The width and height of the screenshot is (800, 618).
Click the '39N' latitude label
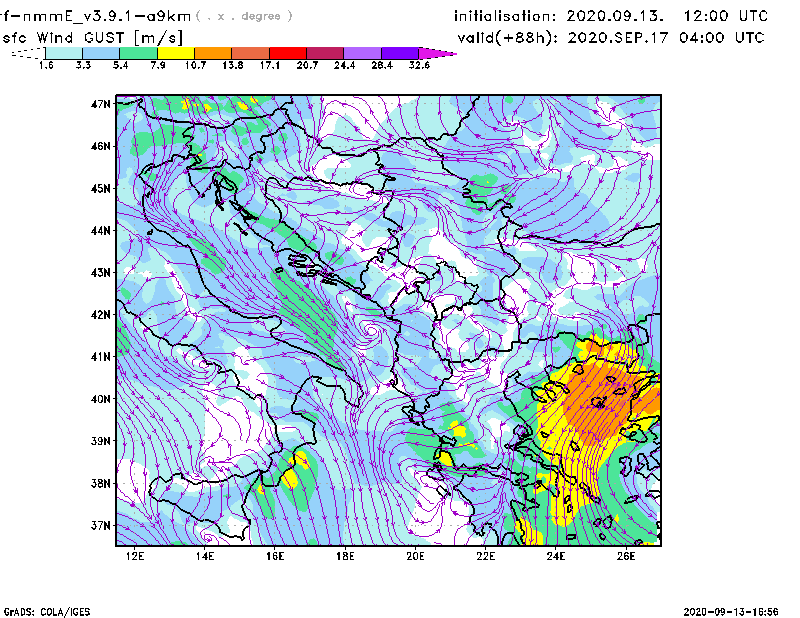101,441
